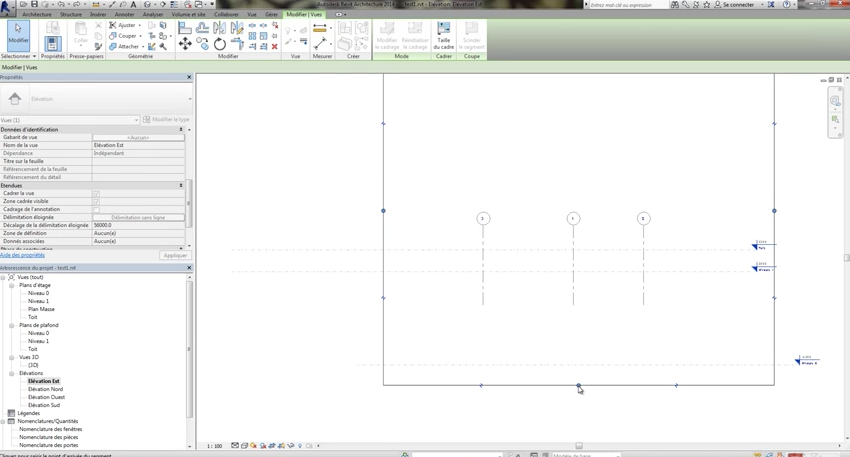Click the Align tool icon

pos(185,29)
